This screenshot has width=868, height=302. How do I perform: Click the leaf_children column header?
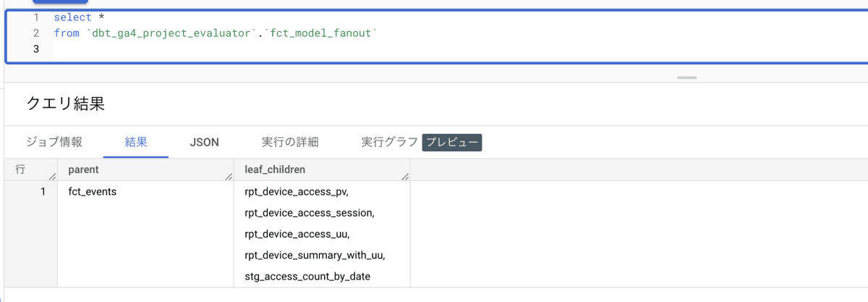click(x=275, y=169)
